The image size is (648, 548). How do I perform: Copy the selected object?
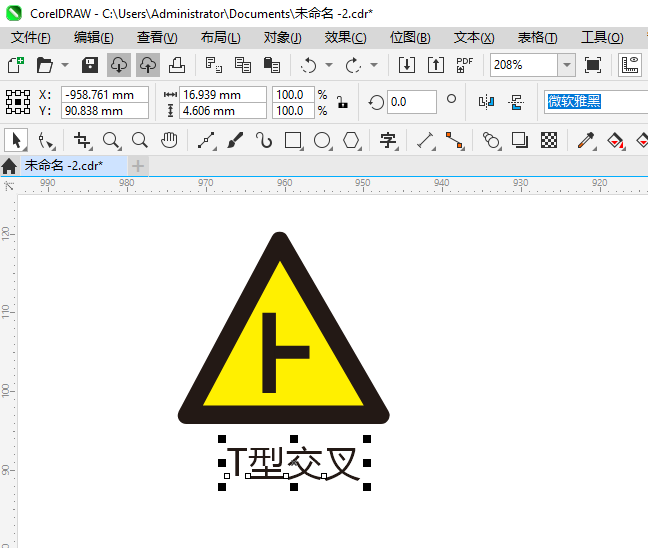pyautogui.click(x=243, y=65)
